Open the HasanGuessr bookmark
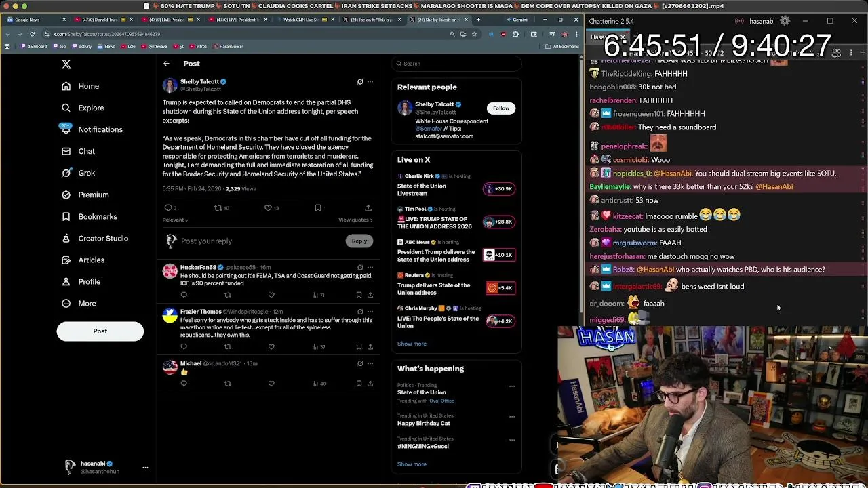Image resolution: width=868 pixels, height=488 pixels. coord(229,47)
